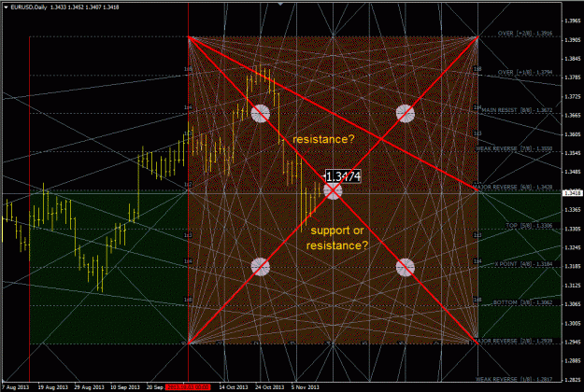584x392 pixels.
Task: Click the 1.3474 price label
Action: pos(343,176)
